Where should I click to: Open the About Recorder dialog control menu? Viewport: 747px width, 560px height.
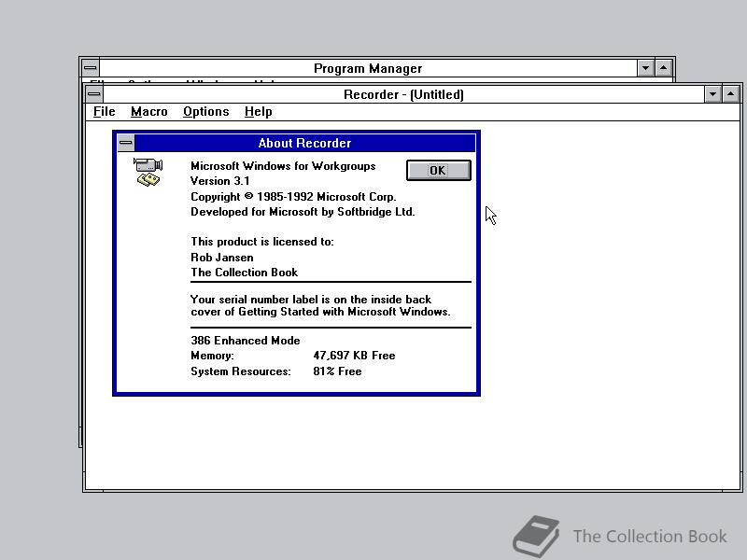pos(126,143)
